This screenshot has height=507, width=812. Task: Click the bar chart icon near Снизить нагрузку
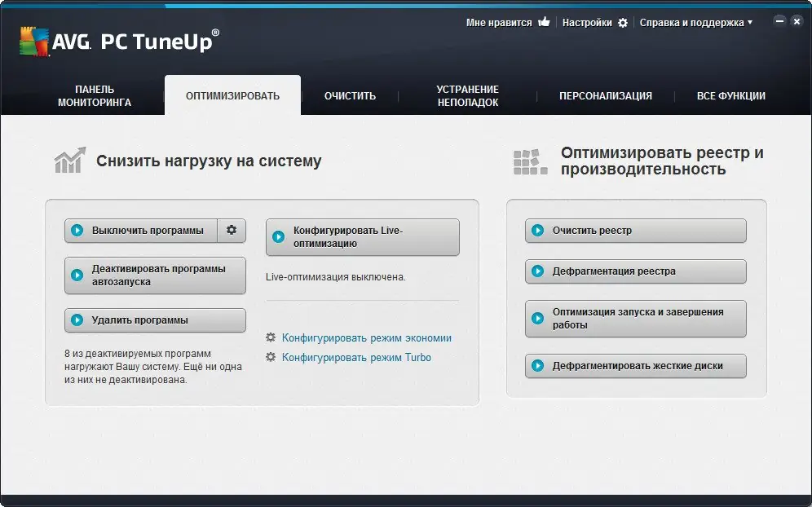point(69,161)
